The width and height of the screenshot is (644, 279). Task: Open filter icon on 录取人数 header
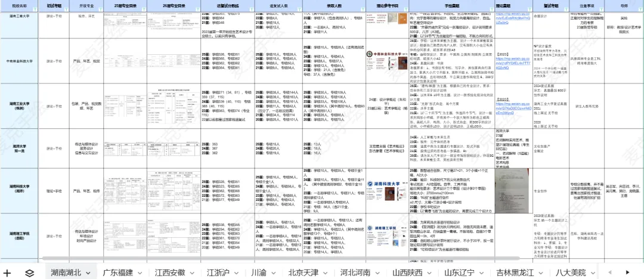[362, 8]
